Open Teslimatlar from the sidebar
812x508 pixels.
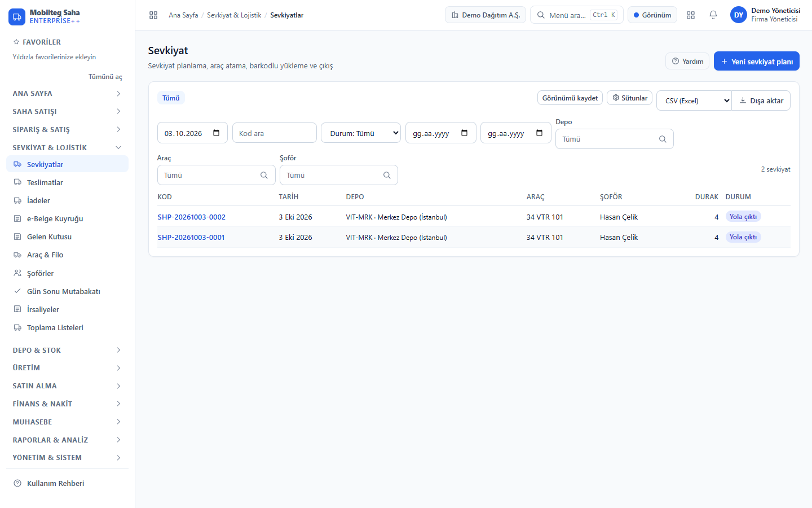(x=67, y=182)
